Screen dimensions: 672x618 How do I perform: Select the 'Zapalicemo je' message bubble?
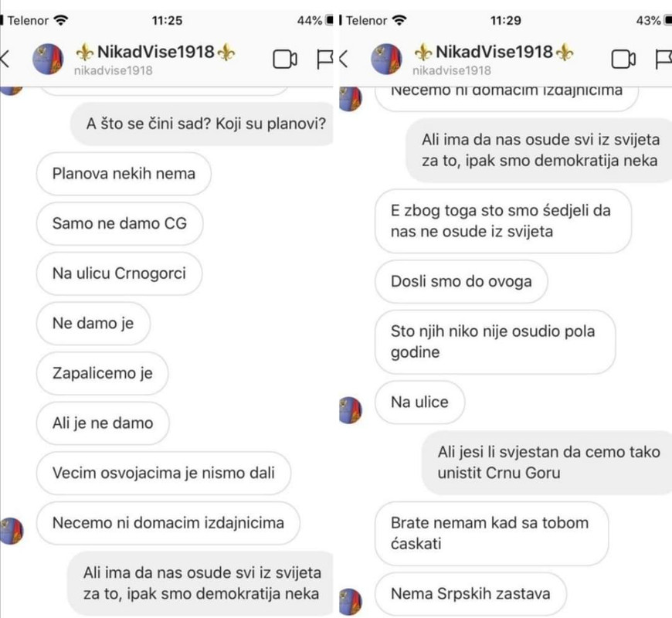(103, 373)
